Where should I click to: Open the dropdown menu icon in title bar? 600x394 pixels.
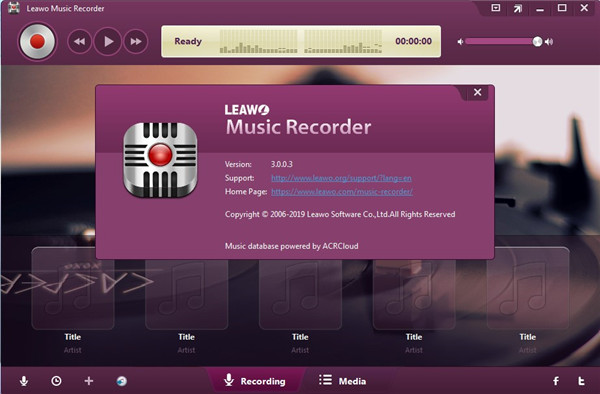(x=496, y=8)
